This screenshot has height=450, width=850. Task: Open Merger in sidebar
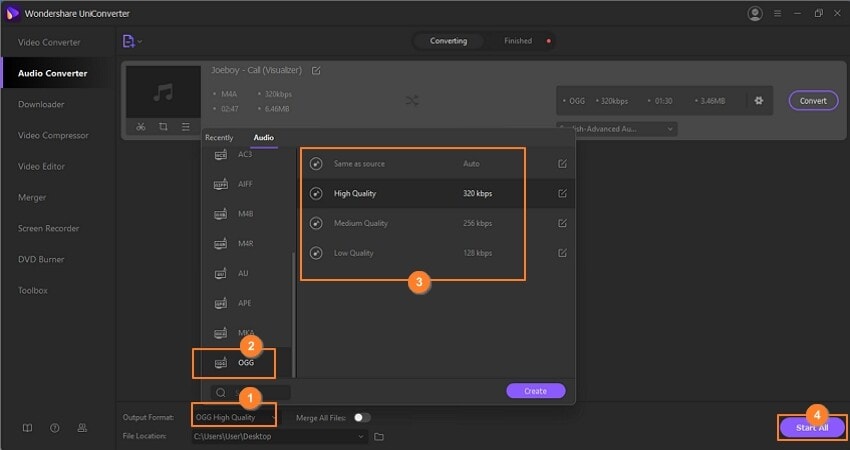[32, 197]
